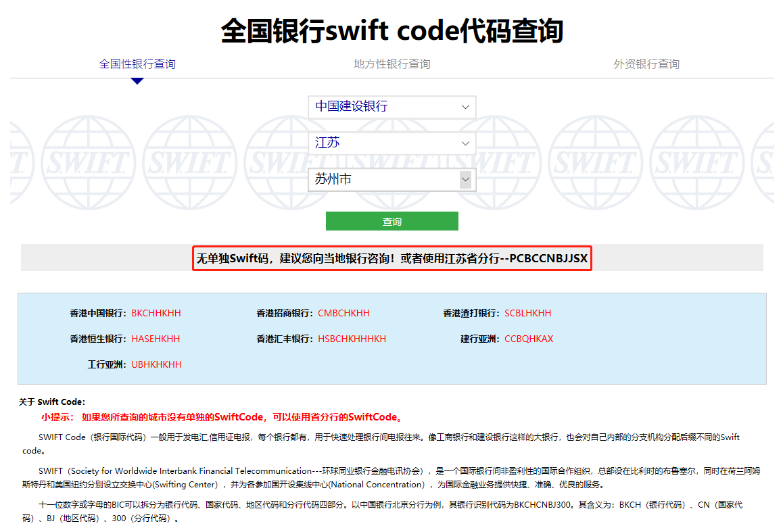
Task: Select the CMBCHKHH code for 香港招商银行
Action: [x=343, y=313]
